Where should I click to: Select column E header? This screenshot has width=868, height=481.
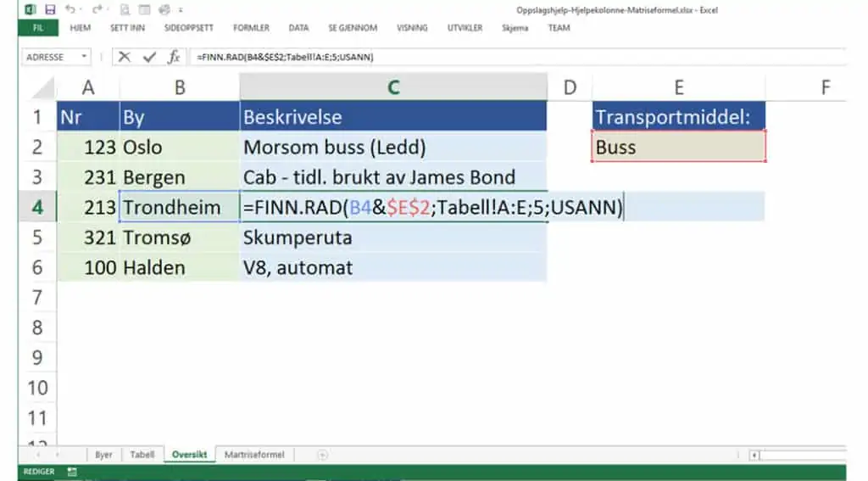click(679, 87)
